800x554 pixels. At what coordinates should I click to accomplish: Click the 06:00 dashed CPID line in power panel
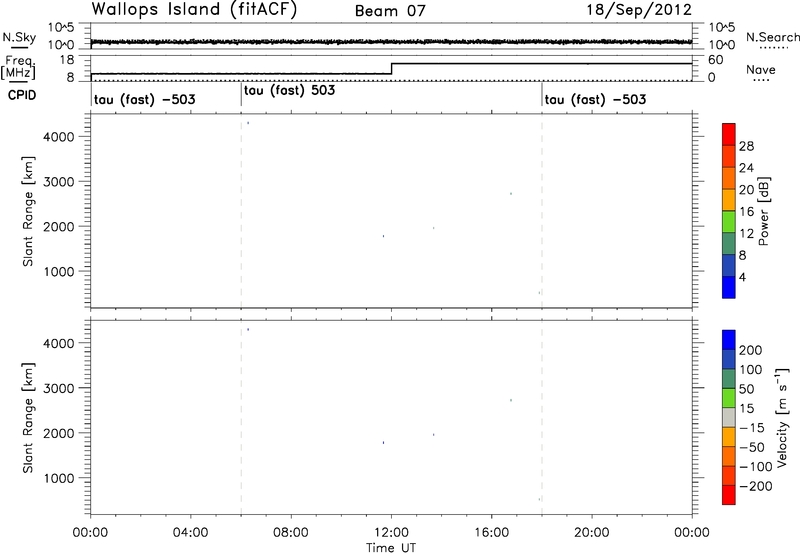coord(241,211)
